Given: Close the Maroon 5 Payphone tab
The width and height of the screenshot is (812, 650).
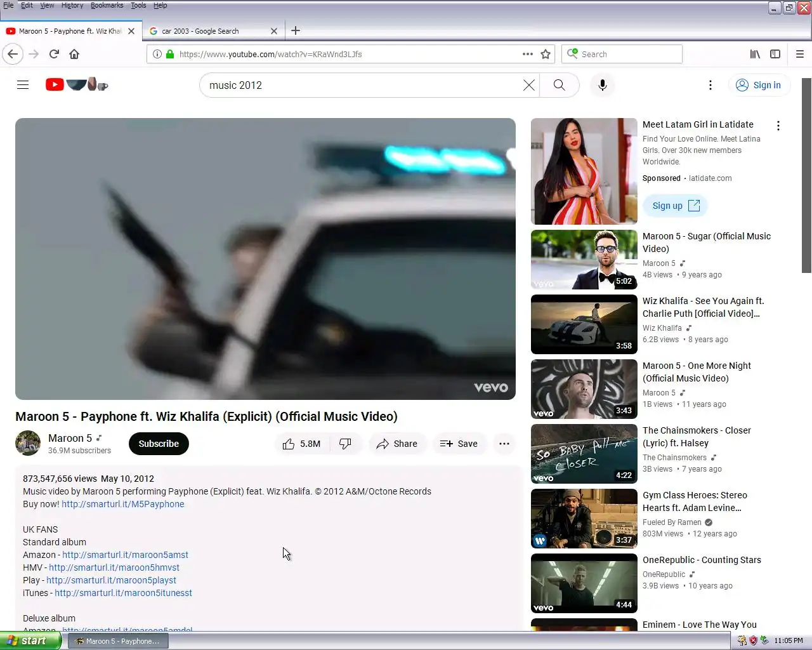Looking at the screenshot, I should click(x=131, y=30).
